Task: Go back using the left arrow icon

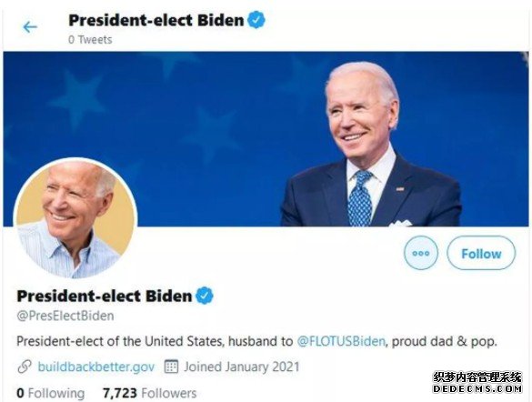Action: coord(30,27)
